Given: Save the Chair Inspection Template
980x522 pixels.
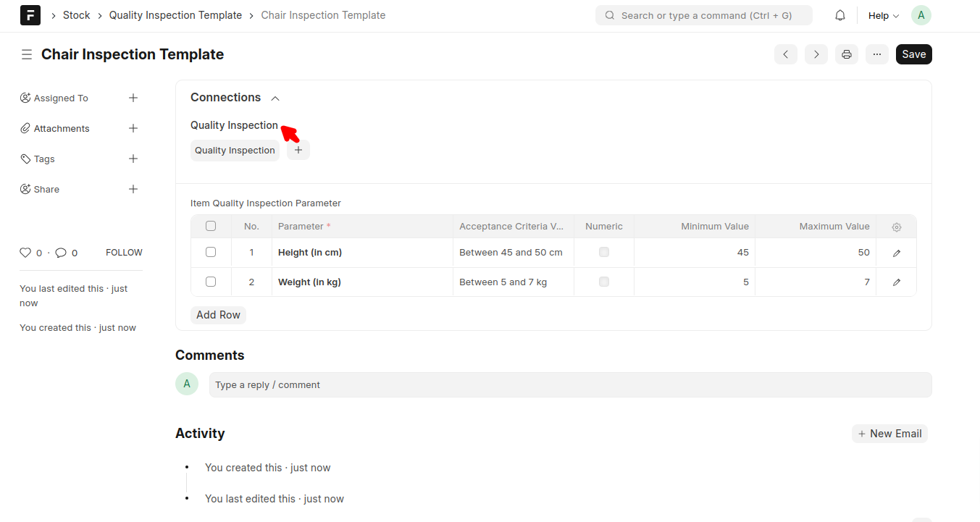Looking at the screenshot, I should [x=913, y=54].
